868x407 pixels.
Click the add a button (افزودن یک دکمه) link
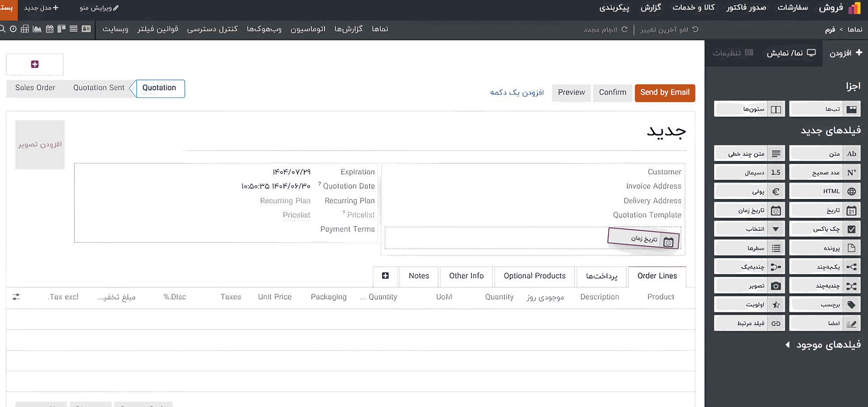(x=517, y=93)
